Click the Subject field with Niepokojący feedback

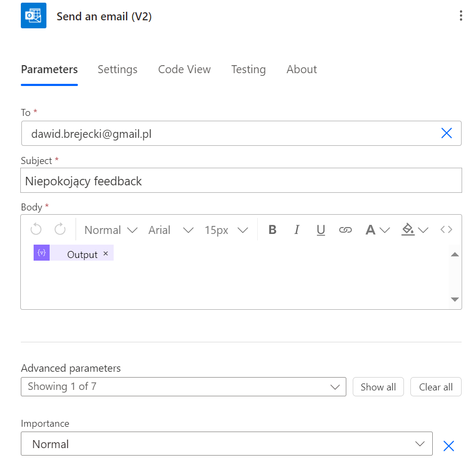[241, 181]
